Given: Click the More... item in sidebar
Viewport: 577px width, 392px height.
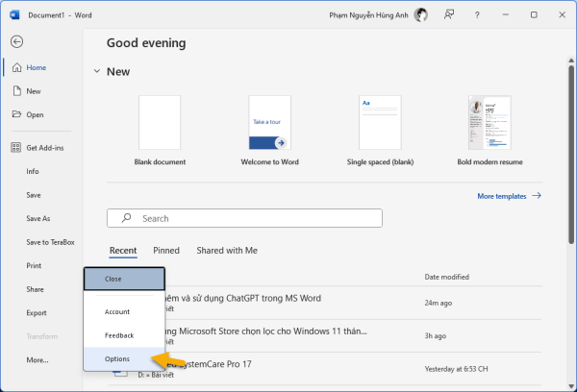Looking at the screenshot, I should [x=38, y=360].
